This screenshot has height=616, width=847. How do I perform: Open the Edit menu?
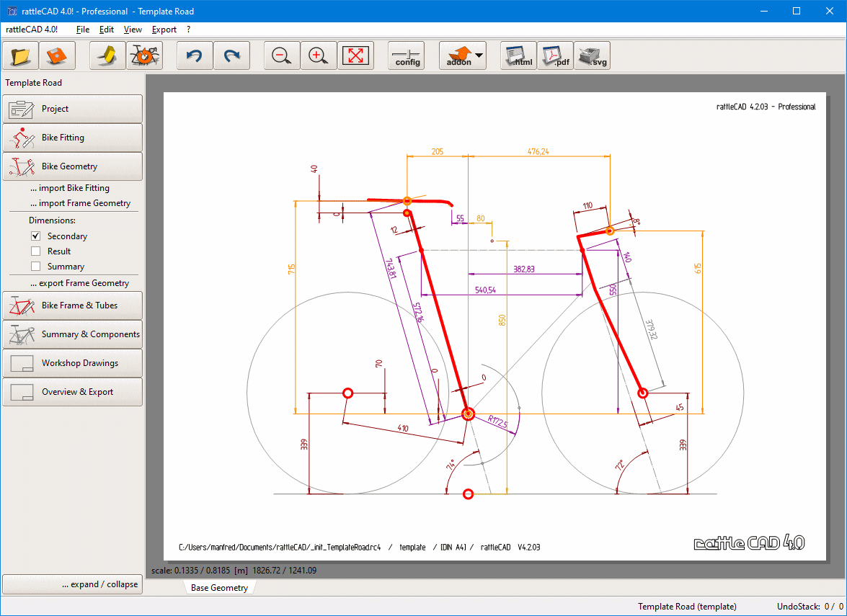pos(107,30)
